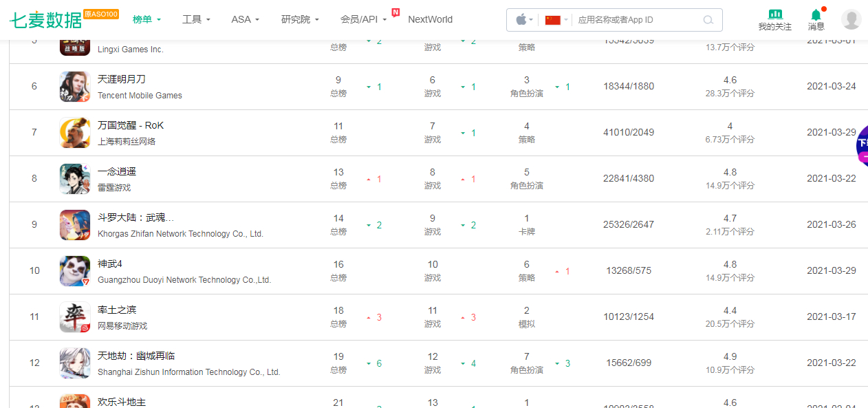The height and width of the screenshot is (408, 868).
Task: Focus the app name or App ID search field
Action: [636, 20]
